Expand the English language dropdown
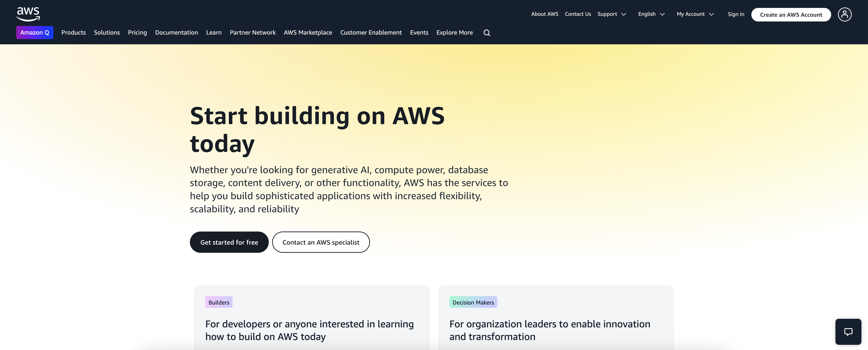The width and height of the screenshot is (868, 350). point(651,14)
